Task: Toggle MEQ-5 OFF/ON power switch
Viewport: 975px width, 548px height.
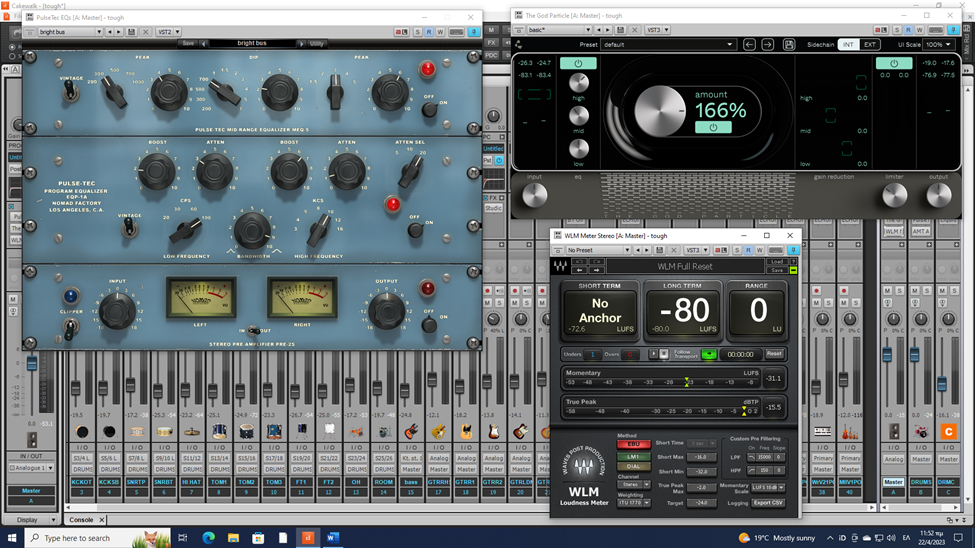Action: tap(429, 110)
